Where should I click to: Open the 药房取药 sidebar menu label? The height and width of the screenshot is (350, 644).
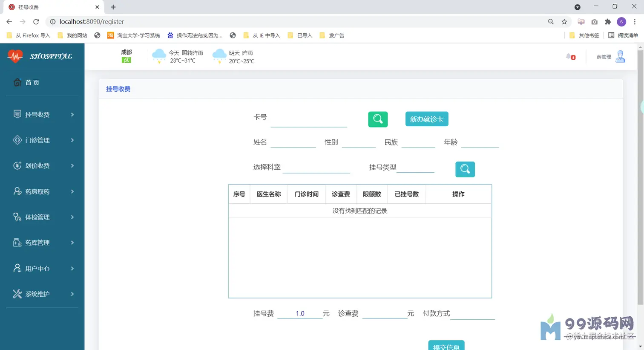tap(37, 192)
